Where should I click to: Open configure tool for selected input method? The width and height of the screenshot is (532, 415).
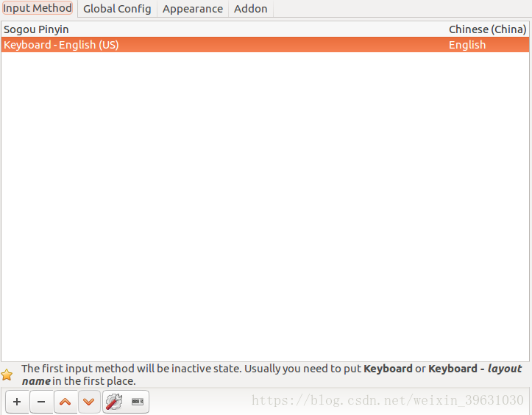coord(114,402)
